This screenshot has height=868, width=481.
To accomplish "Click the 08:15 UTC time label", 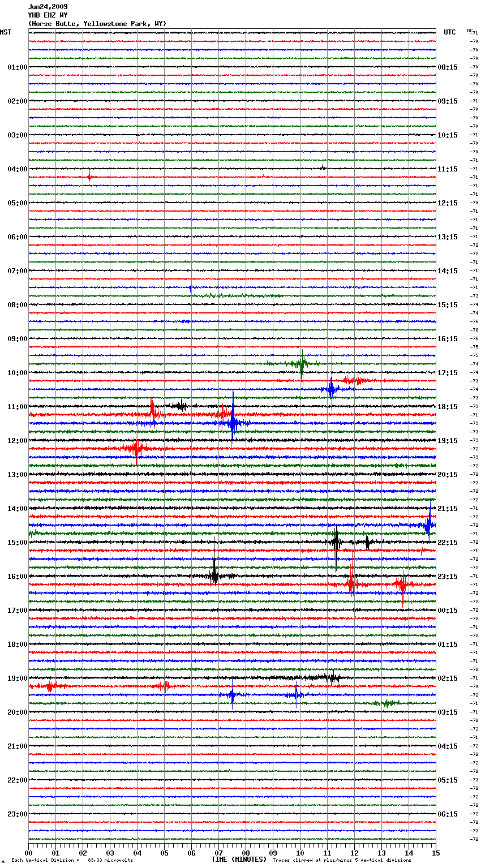I will coord(448,67).
